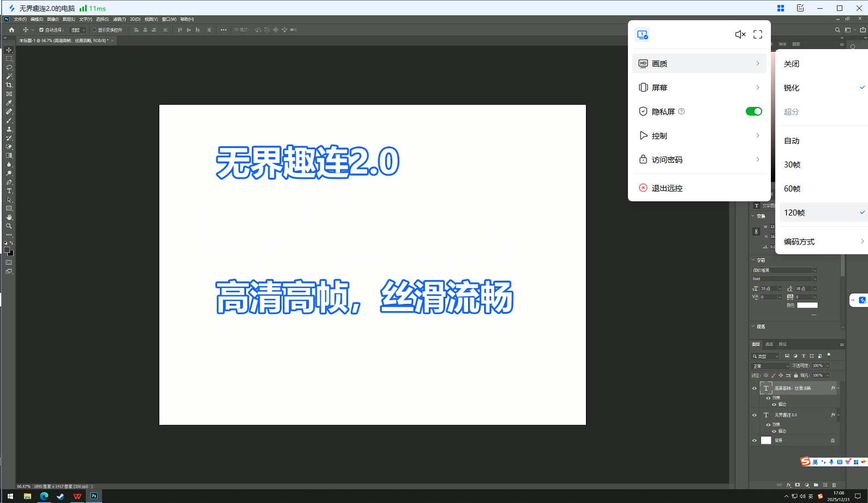Select the Blur tool
Viewport: 868px width, 503px height.
point(9,164)
